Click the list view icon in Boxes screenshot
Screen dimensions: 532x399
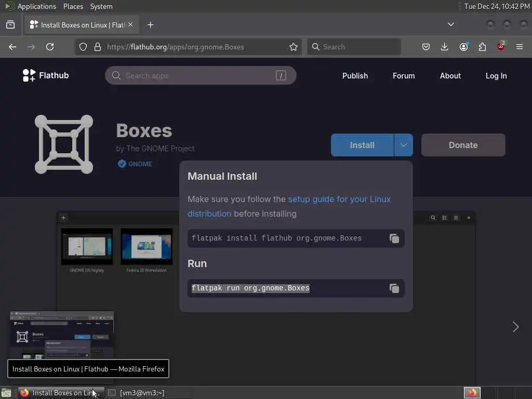point(445,218)
